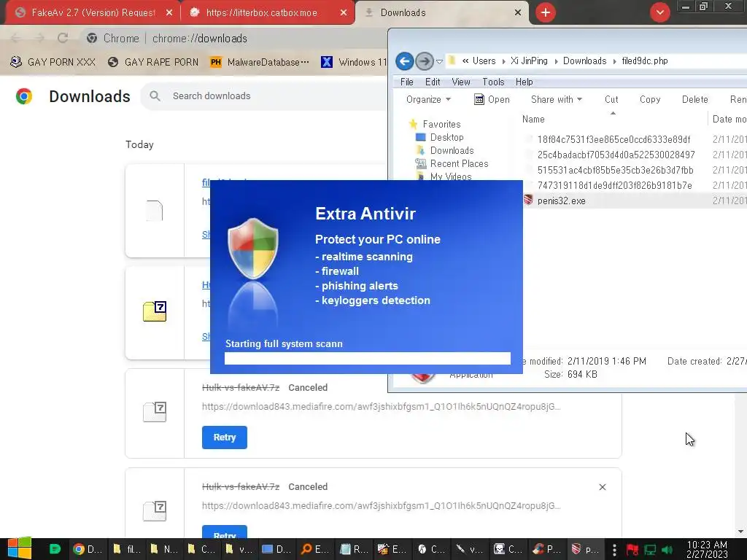
Task: Open recent locations dropdown beside forward arrow
Action: pyautogui.click(x=439, y=61)
